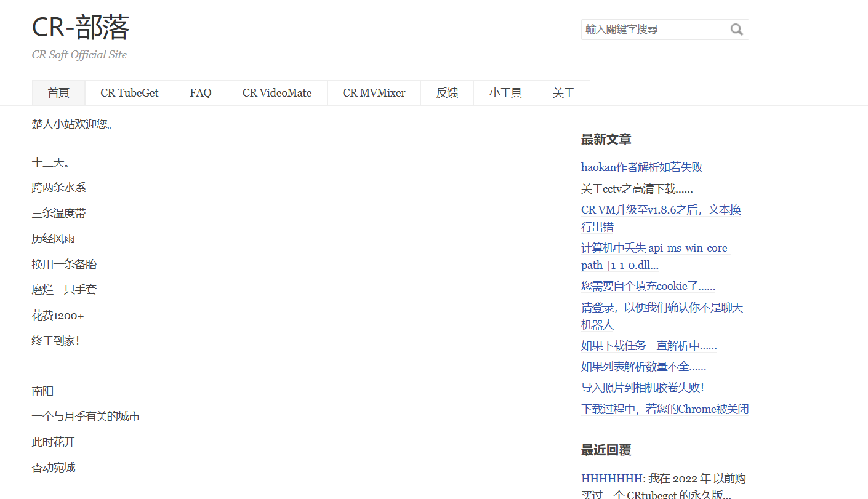Open the CR-部落 site title link
This screenshot has width=868, height=499.
point(81,28)
